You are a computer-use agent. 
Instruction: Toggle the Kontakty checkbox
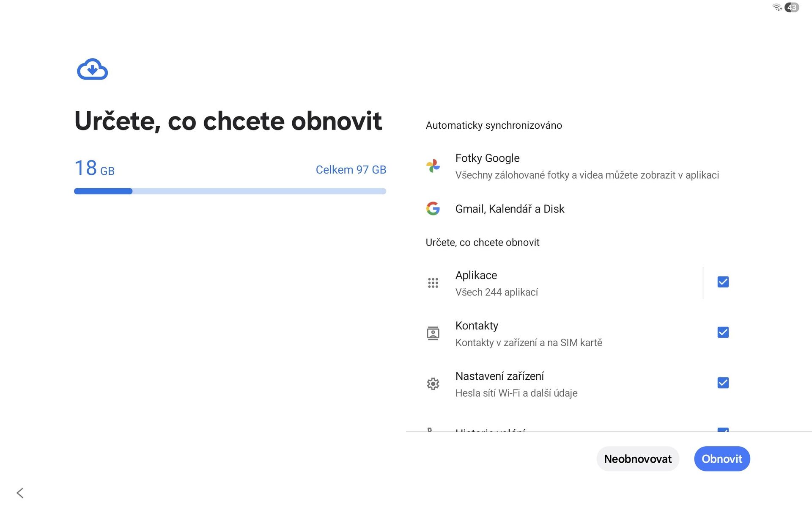723,332
